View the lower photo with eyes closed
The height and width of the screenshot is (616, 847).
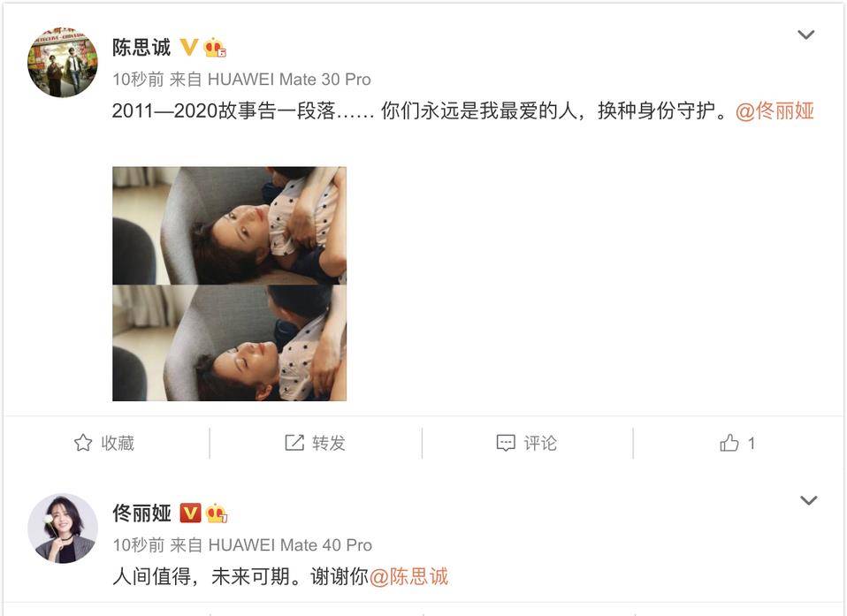click(x=229, y=344)
